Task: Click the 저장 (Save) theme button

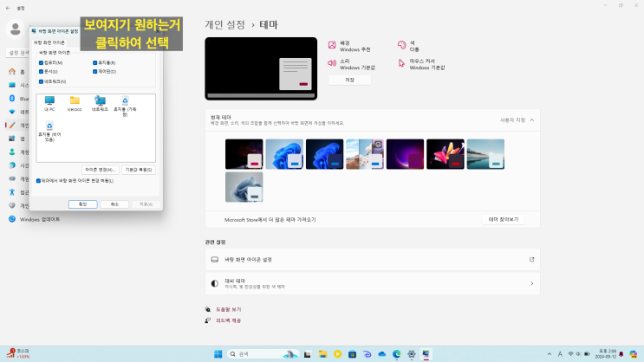Action: tap(349, 80)
